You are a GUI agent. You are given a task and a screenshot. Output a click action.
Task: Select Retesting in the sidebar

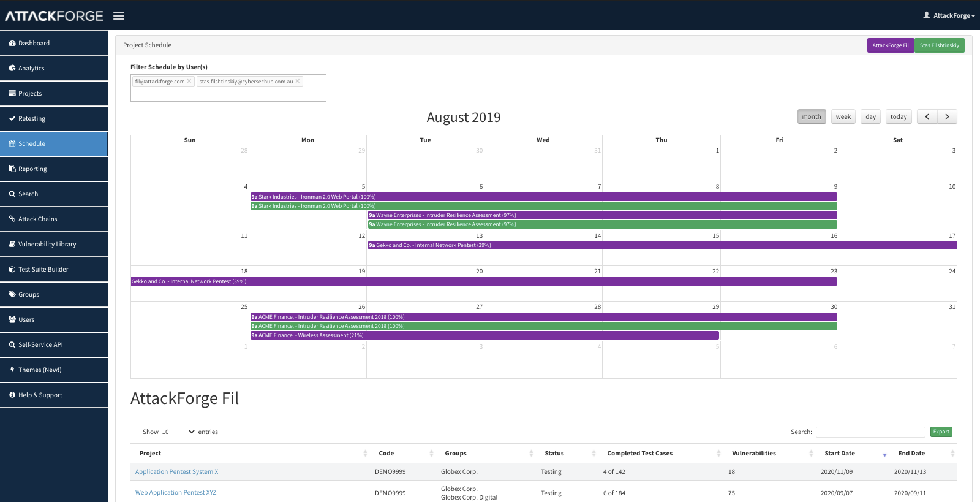(54, 118)
